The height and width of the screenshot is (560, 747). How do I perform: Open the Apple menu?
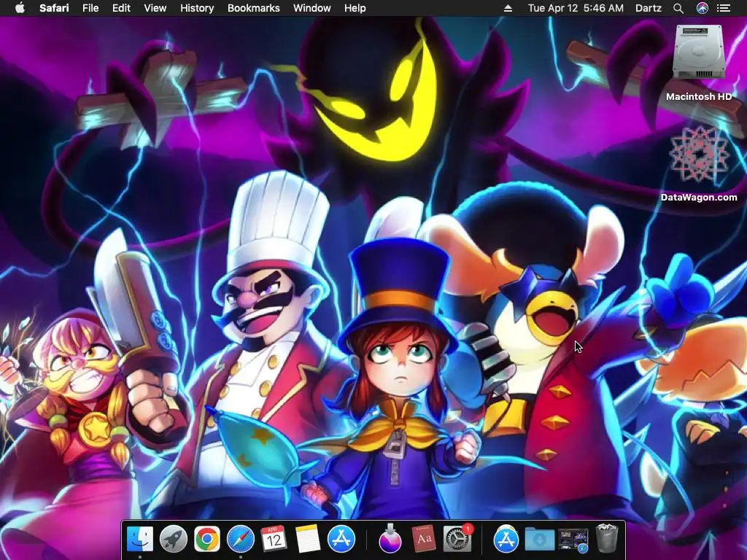coord(20,8)
